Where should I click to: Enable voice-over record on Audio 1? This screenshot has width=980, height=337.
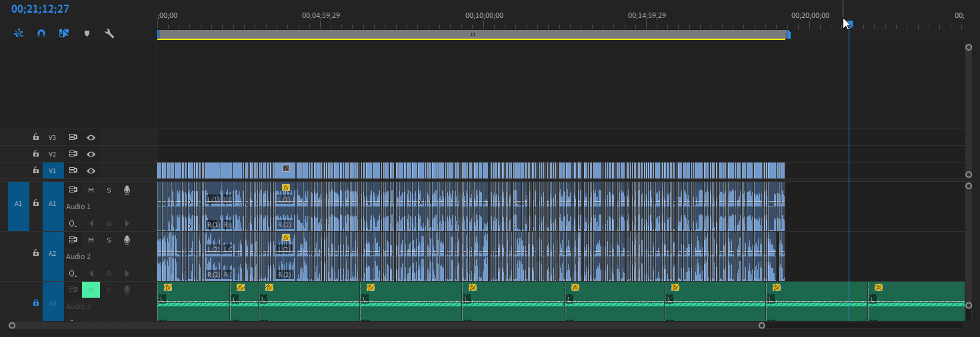click(x=127, y=190)
